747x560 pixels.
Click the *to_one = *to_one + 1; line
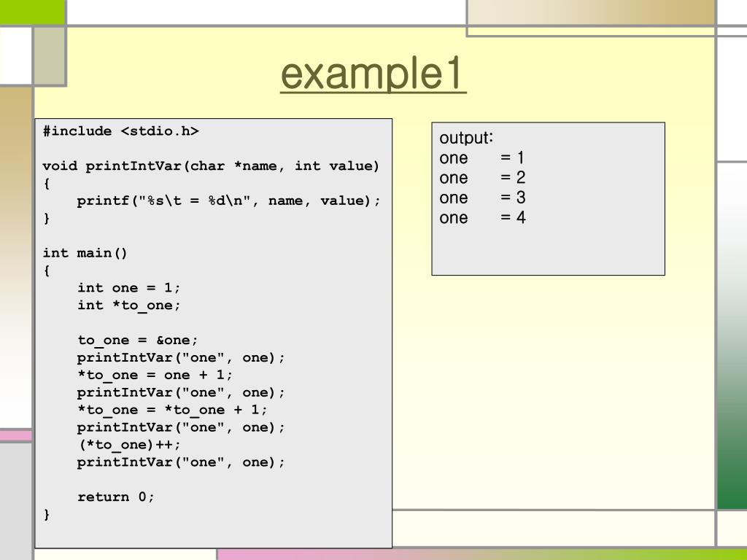[x=172, y=410]
